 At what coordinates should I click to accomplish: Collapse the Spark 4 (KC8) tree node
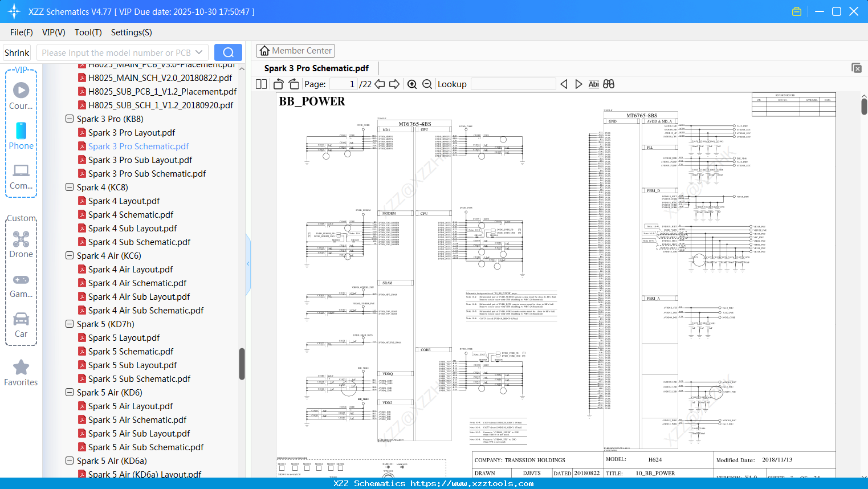click(x=69, y=187)
